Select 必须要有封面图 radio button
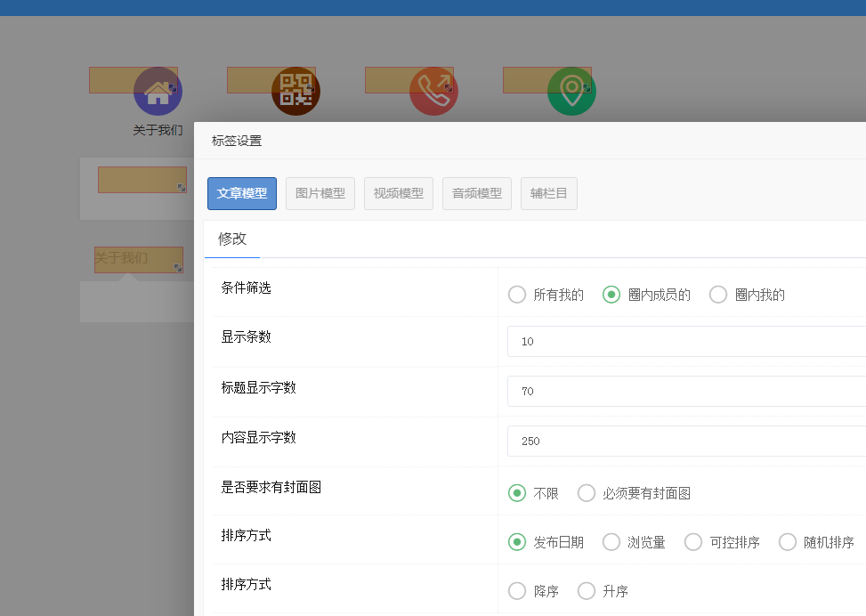 587,493
